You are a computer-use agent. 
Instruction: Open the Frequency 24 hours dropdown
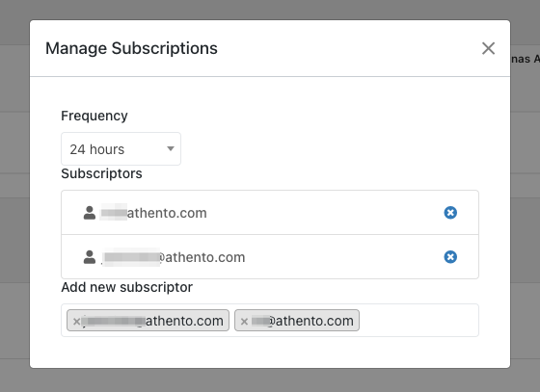[x=121, y=149]
